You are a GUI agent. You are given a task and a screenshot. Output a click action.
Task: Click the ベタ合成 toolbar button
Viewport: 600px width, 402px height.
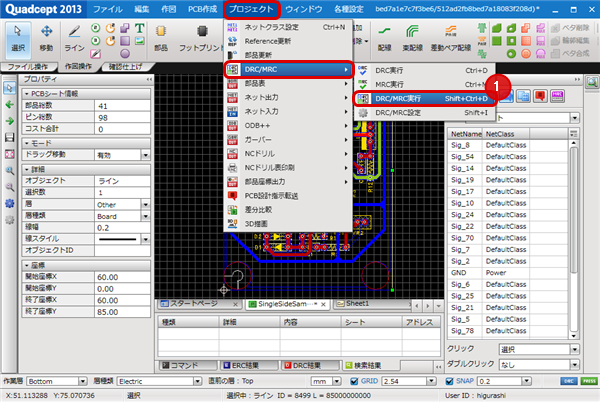click(x=570, y=54)
